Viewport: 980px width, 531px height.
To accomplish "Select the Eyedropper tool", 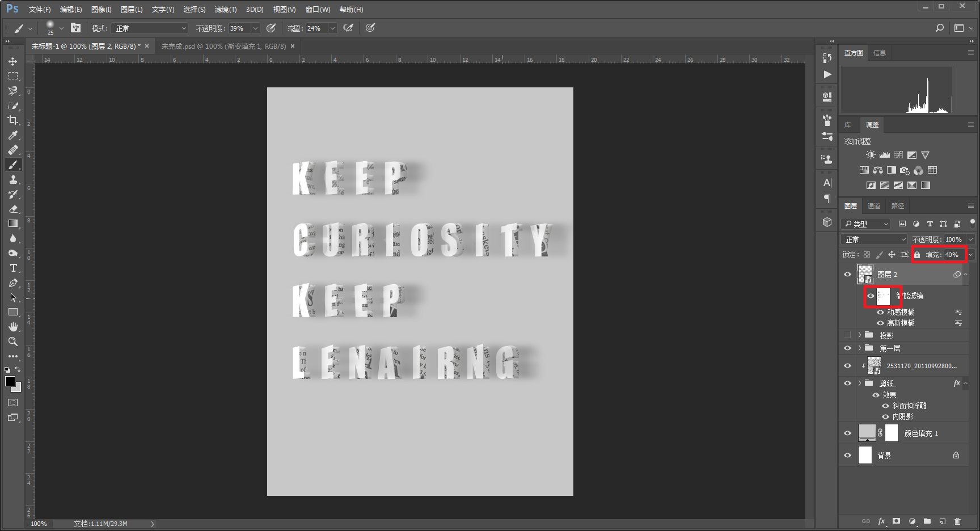I will 12,135.
